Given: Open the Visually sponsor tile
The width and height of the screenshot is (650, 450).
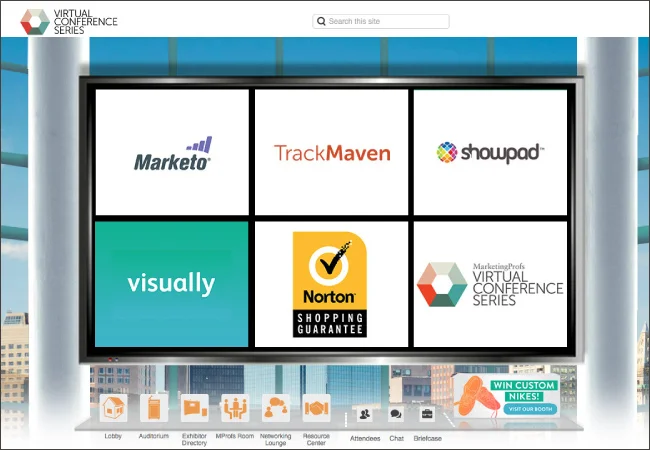Looking at the screenshot, I should (x=172, y=284).
